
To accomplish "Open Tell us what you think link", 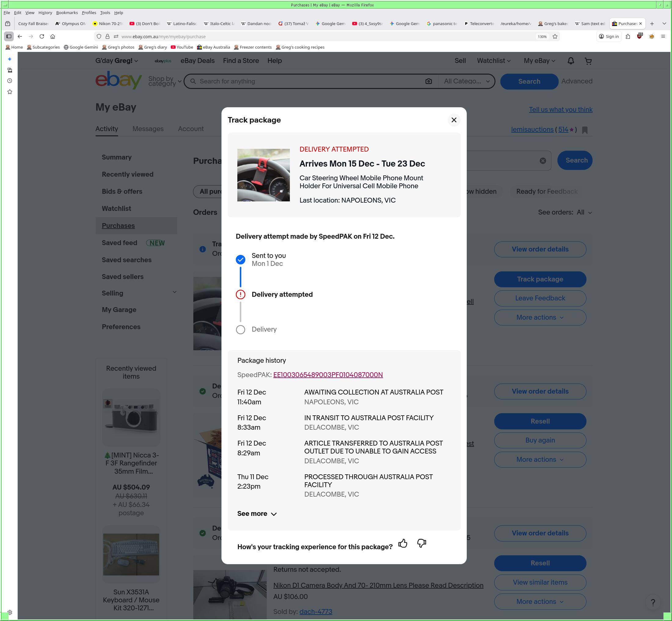I will pos(561,109).
